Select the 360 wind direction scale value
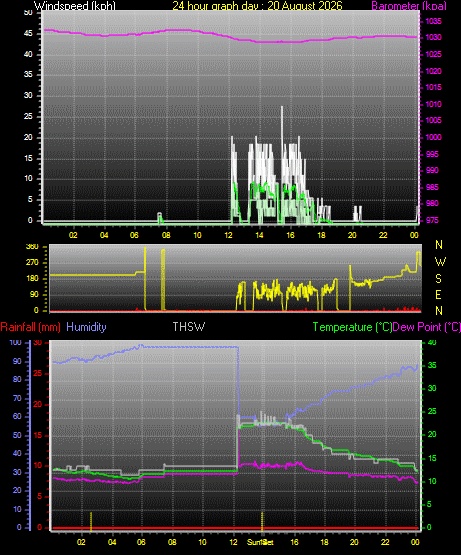 click(32, 246)
